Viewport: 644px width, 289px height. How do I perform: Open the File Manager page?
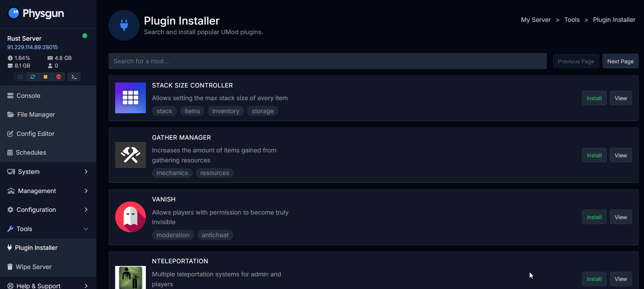pyautogui.click(x=36, y=114)
